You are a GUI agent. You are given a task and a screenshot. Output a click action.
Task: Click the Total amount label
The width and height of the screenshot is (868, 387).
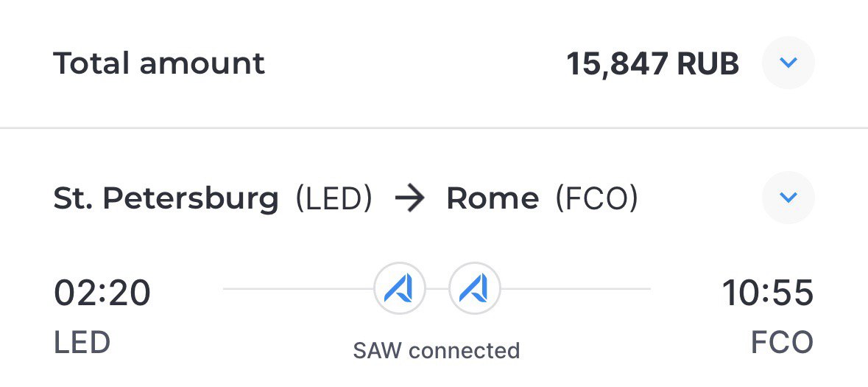pos(159,63)
